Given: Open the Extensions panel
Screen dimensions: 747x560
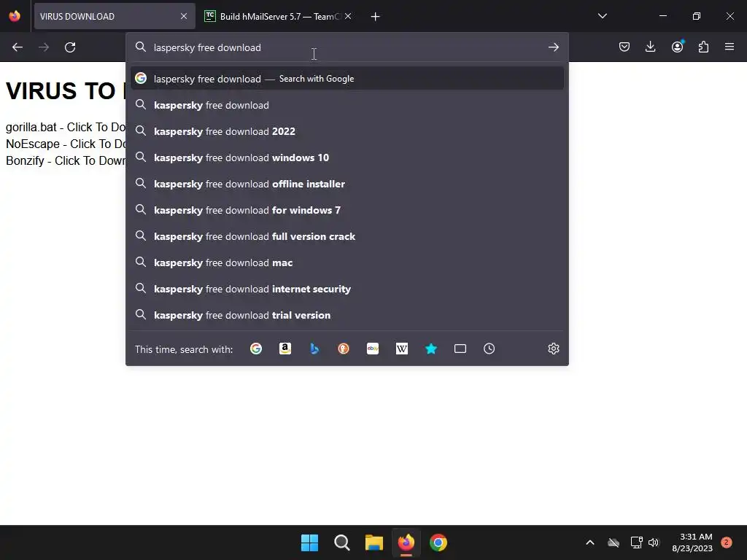Looking at the screenshot, I should (703, 47).
